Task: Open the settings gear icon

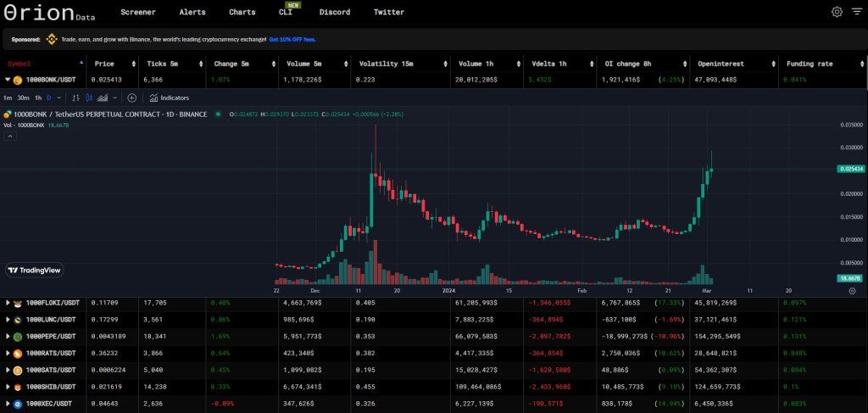Action: (836, 12)
